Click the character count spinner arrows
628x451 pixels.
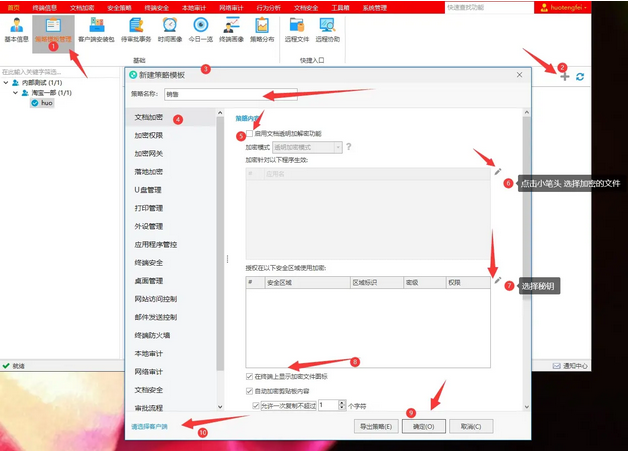point(342,405)
